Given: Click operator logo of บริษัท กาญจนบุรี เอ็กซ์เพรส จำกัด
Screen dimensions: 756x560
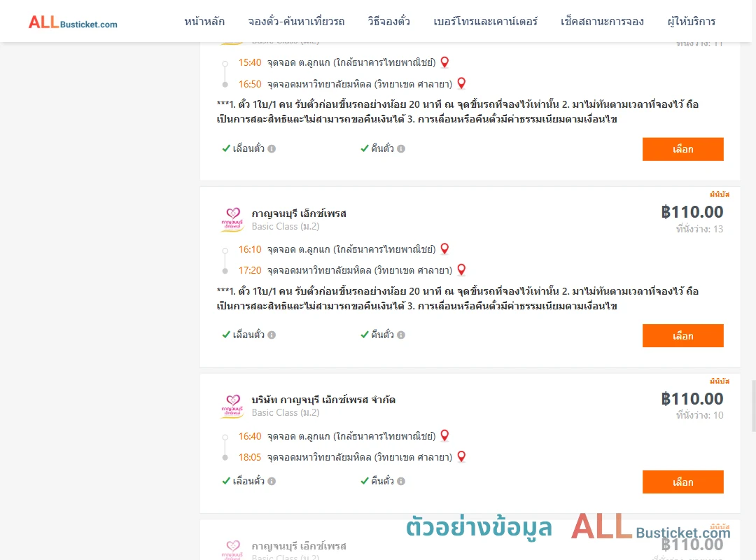Looking at the screenshot, I should pos(232,406).
